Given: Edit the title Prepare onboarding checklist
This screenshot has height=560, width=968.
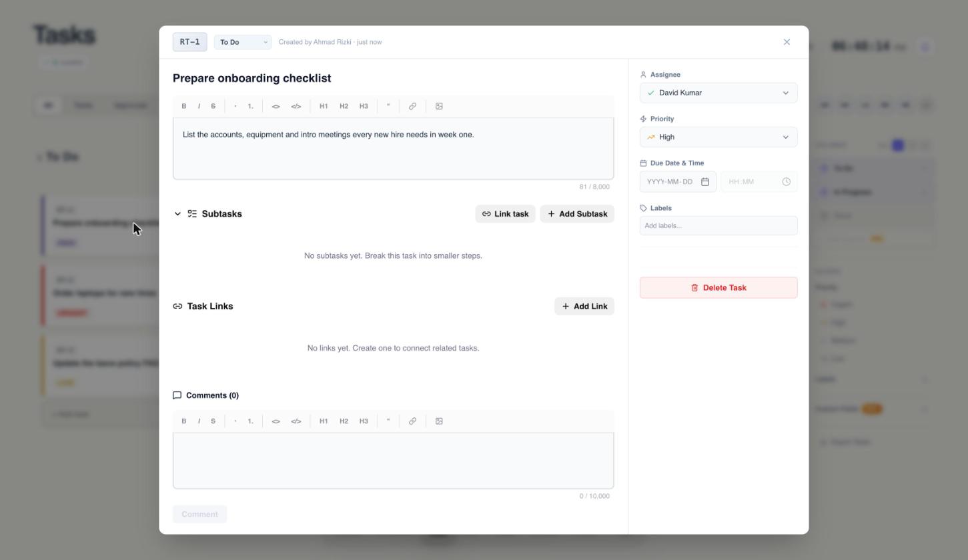Looking at the screenshot, I should tap(252, 78).
